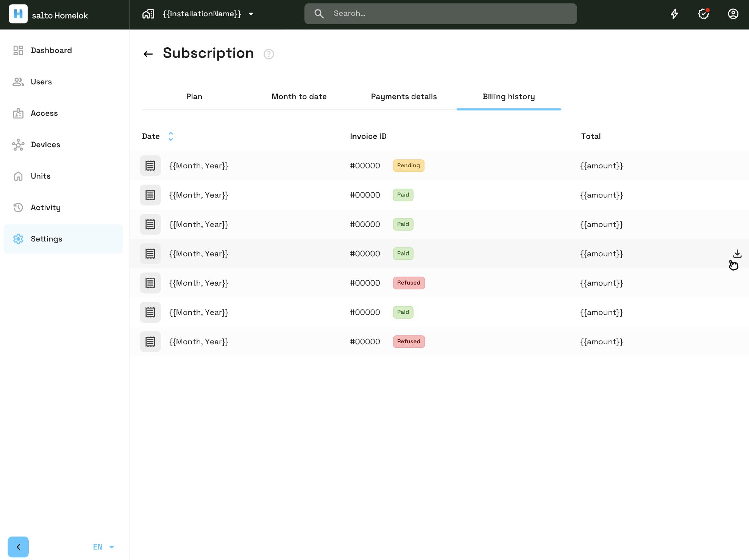Switch to the Plan tab

coord(194,97)
